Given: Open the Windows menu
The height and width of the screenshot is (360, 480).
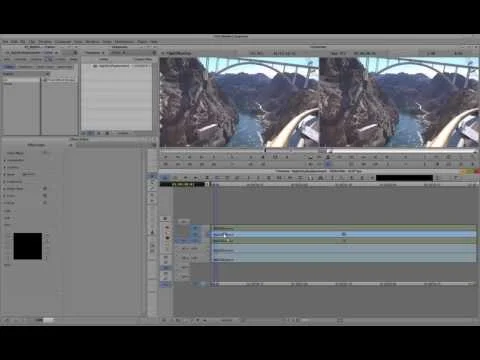Looking at the screenshot, I should click(93, 42).
